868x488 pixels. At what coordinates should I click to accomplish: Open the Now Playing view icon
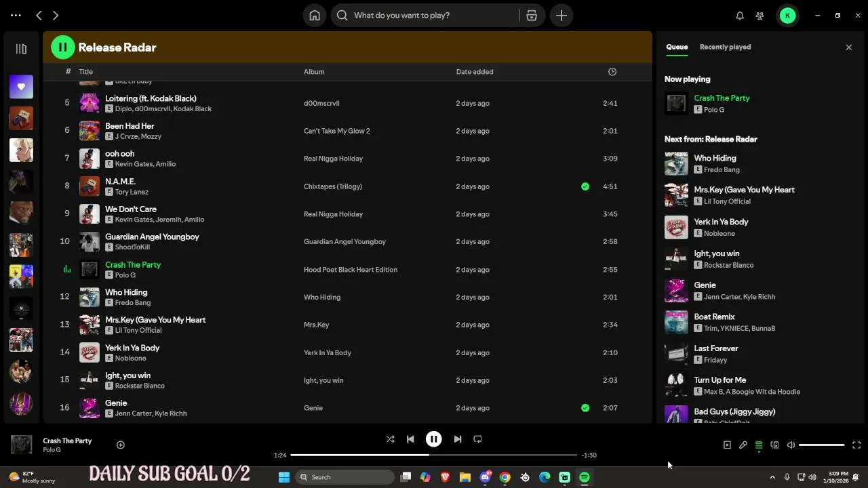(x=727, y=445)
